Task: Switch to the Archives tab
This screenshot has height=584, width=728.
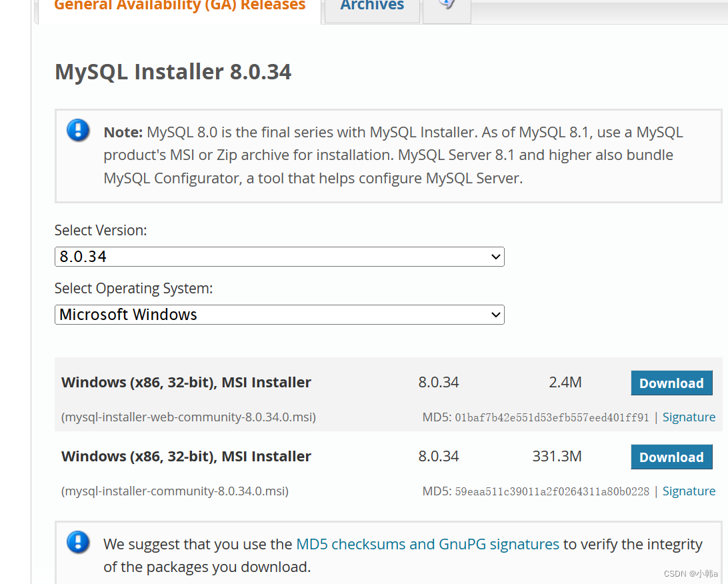Action: pyautogui.click(x=371, y=7)
